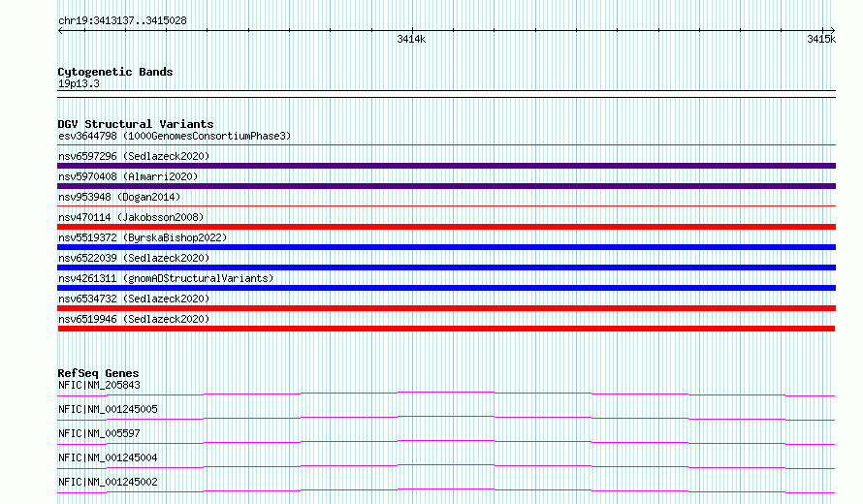The image size is (863, 504).
Task: Click thin red bar under esv3644798
Action: coord(446,145)
